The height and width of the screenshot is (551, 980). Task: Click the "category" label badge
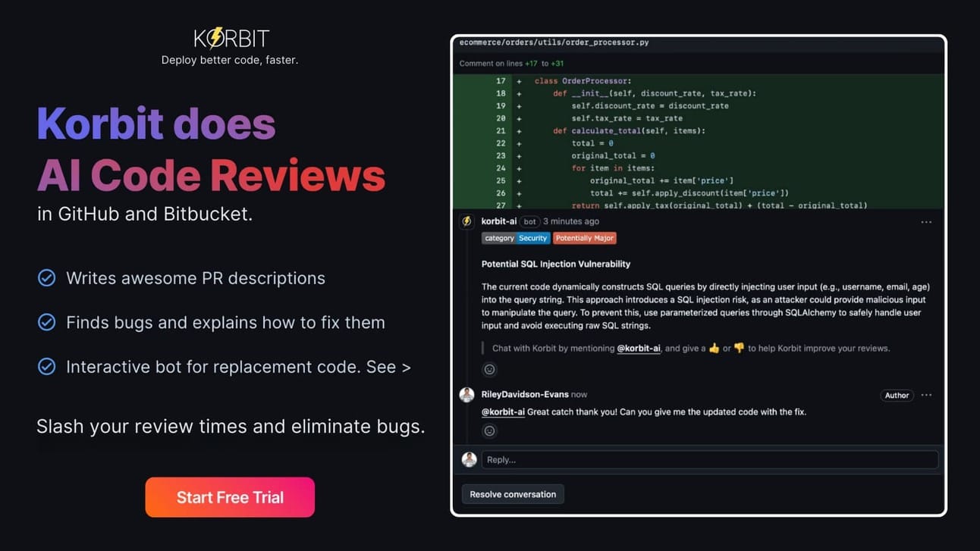[499, 238]
